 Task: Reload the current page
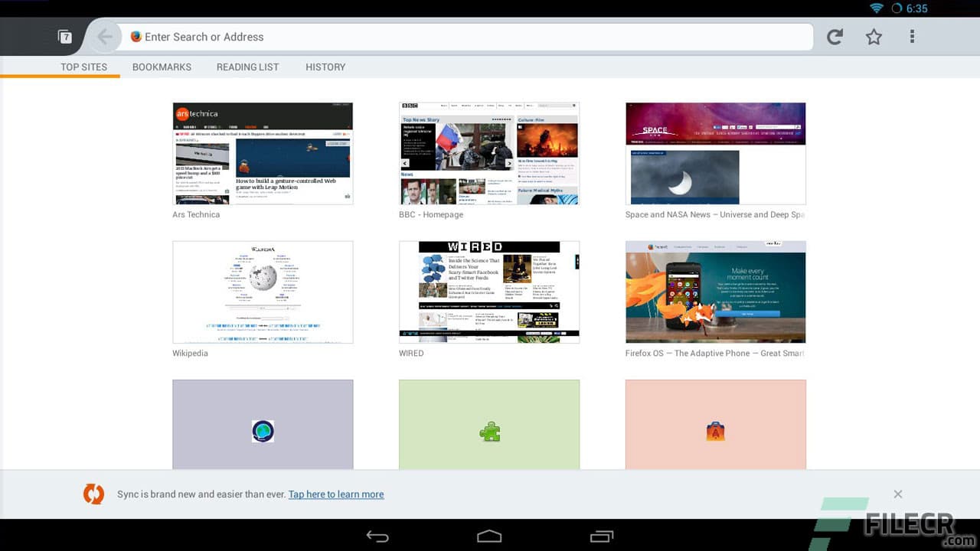[834, 36]
